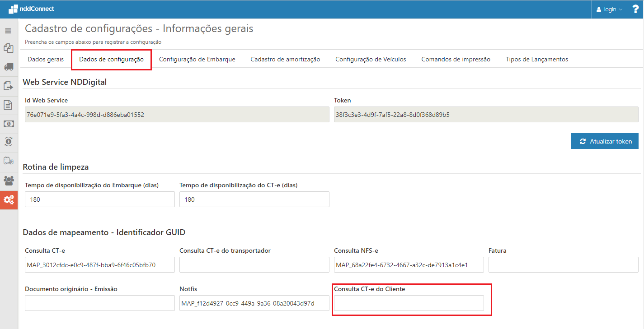
Task: Click the export arrow sidebar icon
Action: click(8, 85)
